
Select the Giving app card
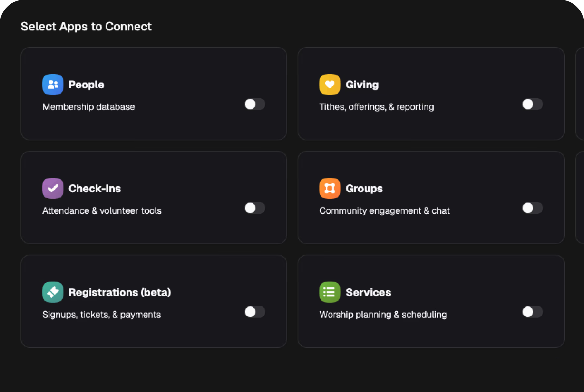431,93
